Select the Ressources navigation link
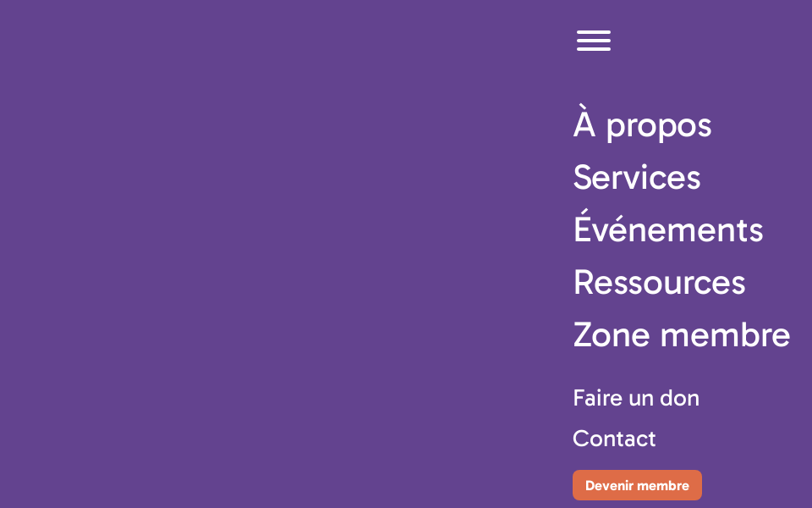The height and width of the screenshot is (508, 812). (659, 283)
